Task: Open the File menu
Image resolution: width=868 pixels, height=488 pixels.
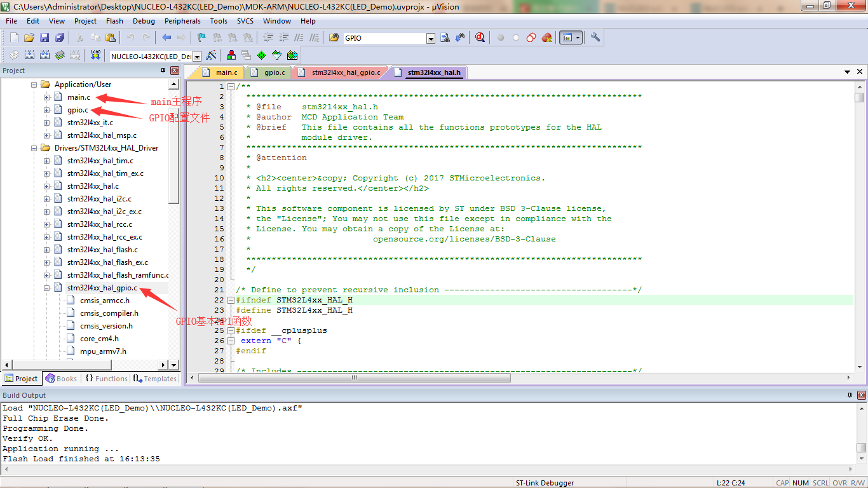Action: pos(11,21)
